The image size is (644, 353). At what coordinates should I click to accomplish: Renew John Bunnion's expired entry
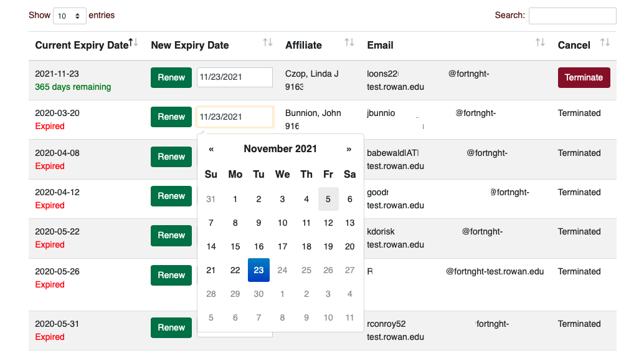pos(171,117)
